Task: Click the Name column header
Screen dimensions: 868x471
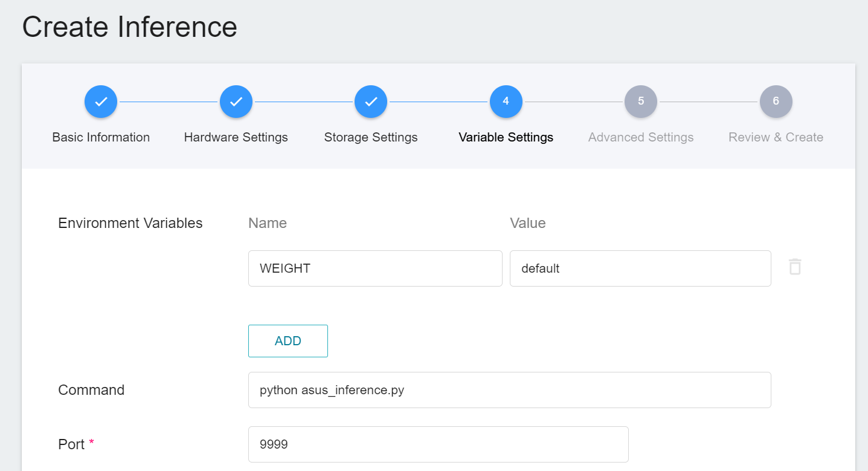Action: [268, 223]
